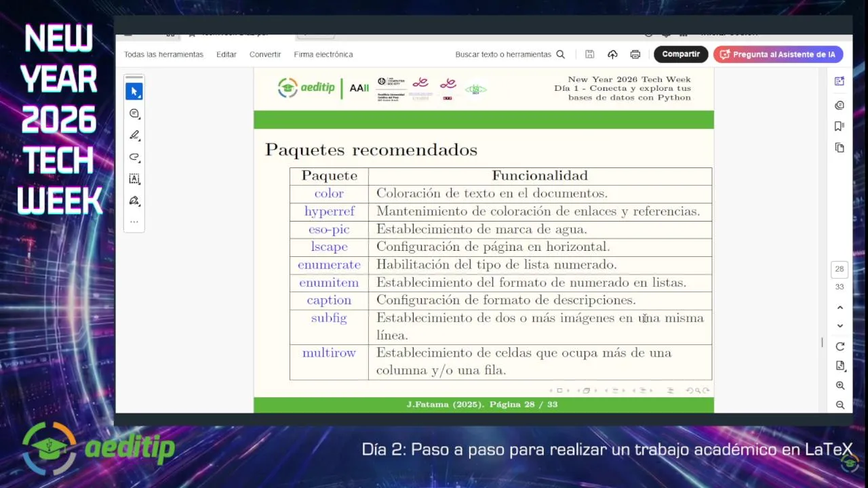This screenshot has height=488, width=868.
Task: Click the current page number box 28
Action: 840,269
